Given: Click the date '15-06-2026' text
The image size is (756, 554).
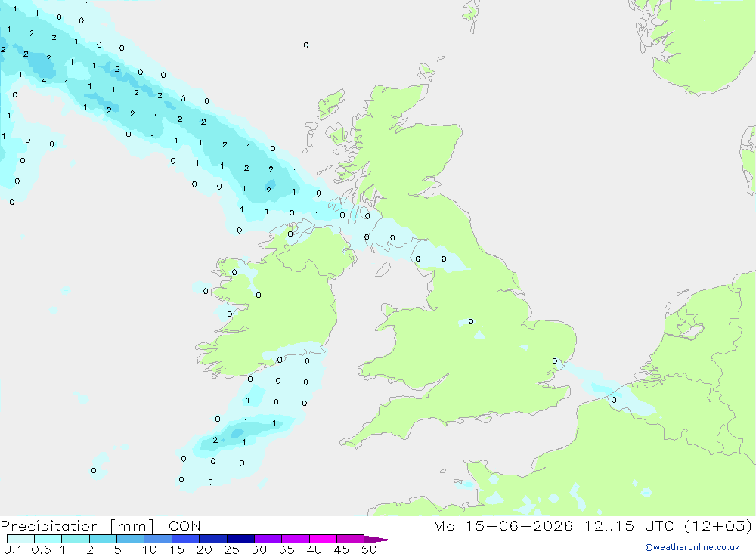Looking at the screenshot, I should tap(519, 525).
